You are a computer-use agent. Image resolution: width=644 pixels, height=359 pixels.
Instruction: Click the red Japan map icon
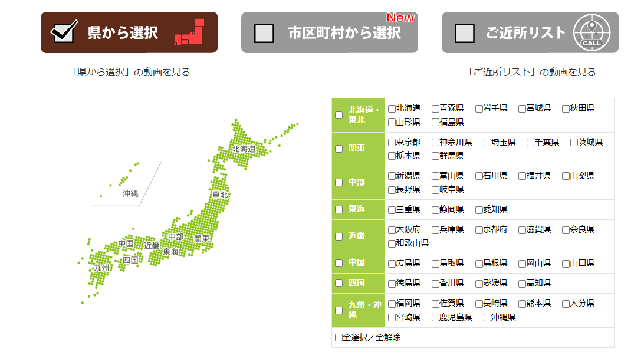(x=189, y=32)
